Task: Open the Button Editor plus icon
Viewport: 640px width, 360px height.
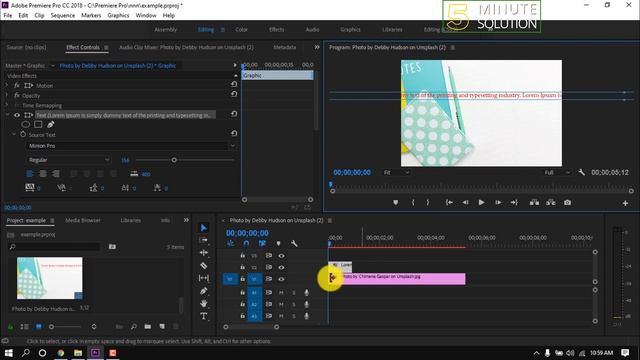Action: (625, 203)
